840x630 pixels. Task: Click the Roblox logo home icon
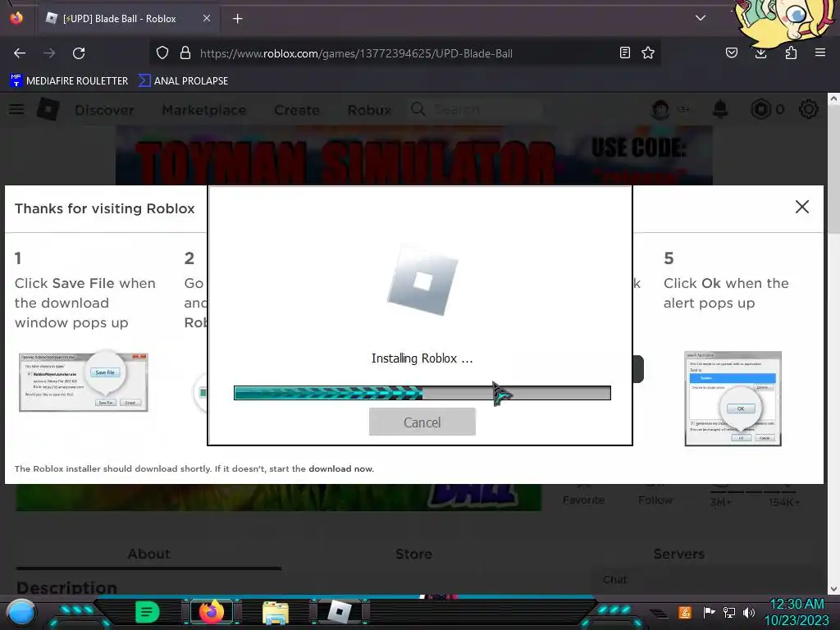48,109
